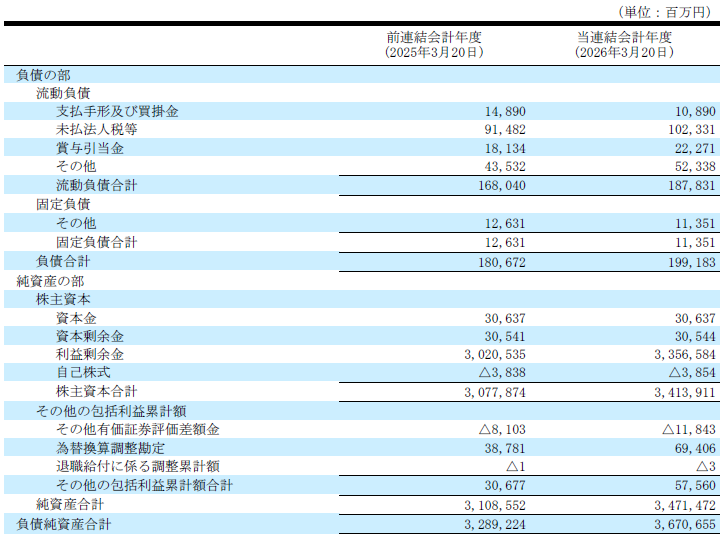726x536 pixels.
Task: Click the (単位：百万円) unit note
Action: click(x=664, y=12)
